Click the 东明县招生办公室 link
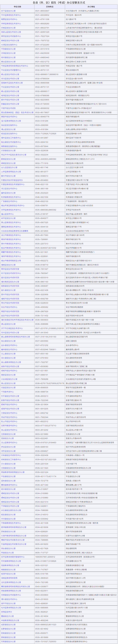This screenshot has width=118, height=644. point(8,642)
